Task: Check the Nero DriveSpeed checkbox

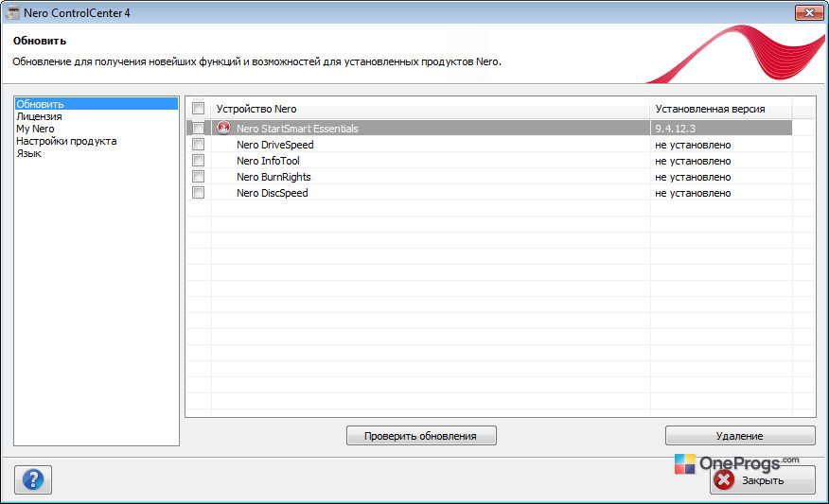Action: [199, 145]
